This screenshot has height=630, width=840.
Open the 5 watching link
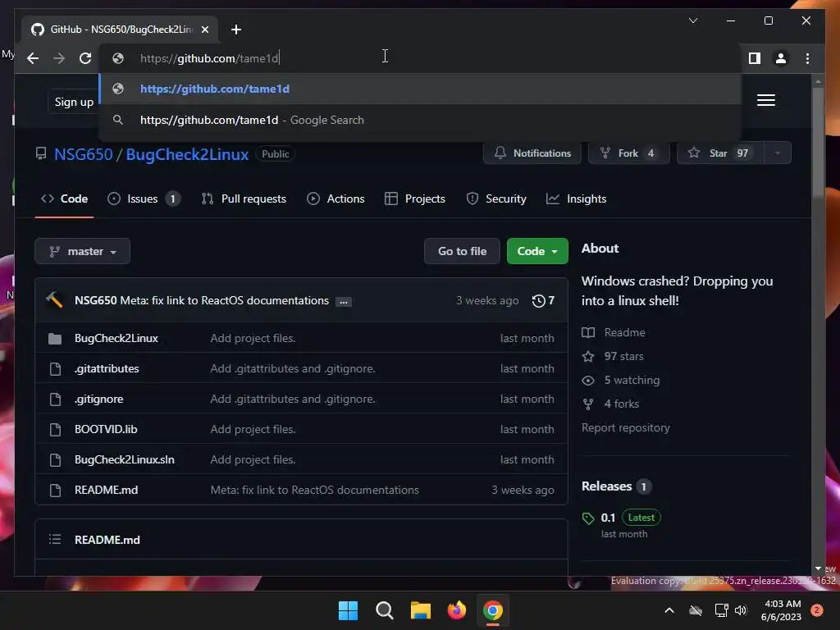click(621, 381)
